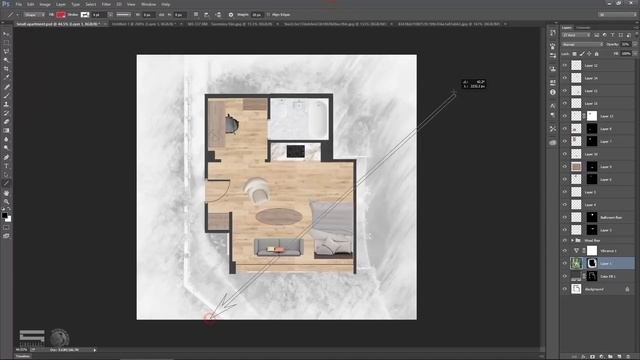Select the Move tool
This screenshot has height=360, width=640.
(x=6, y=34)
